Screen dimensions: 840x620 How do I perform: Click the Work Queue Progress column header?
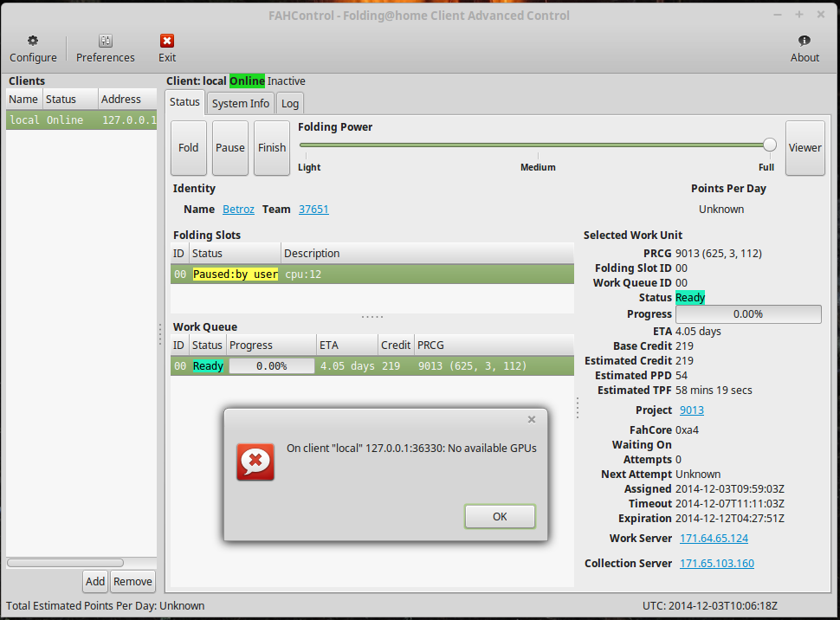click(272, 346)
